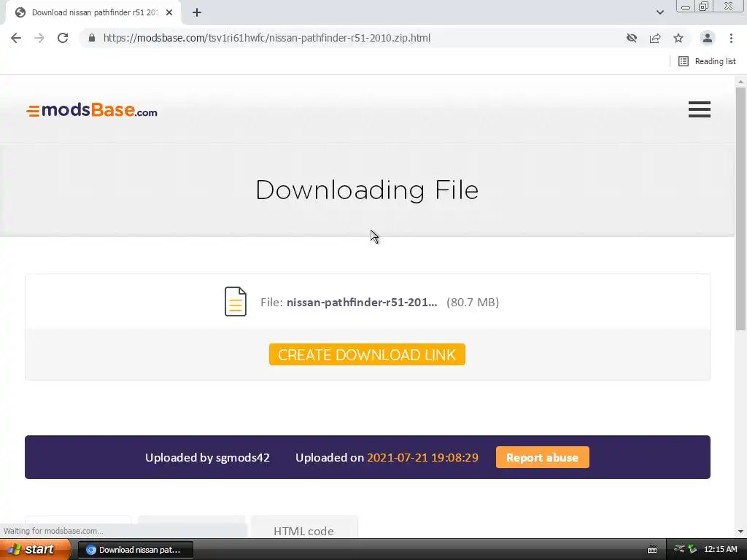Image resolution: width=747 pixels, height=560 pixels.
Task: Click the upload date 2021-07-21 19:08:29
Action: [x=422, y=458]
